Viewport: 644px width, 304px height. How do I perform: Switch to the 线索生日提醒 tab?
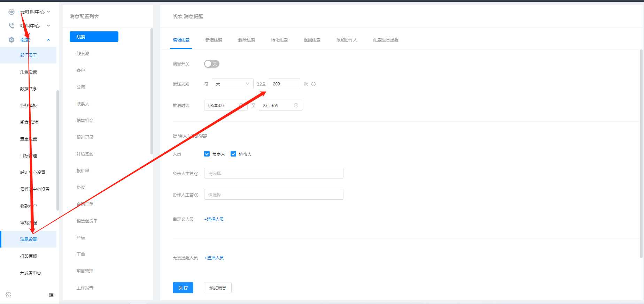coord(386,40)
